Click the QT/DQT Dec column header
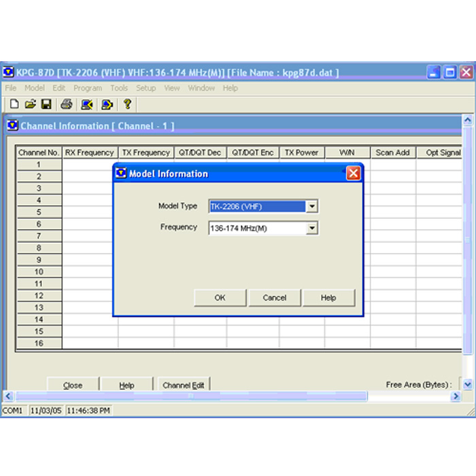476x476 pixels. [200, 152]
